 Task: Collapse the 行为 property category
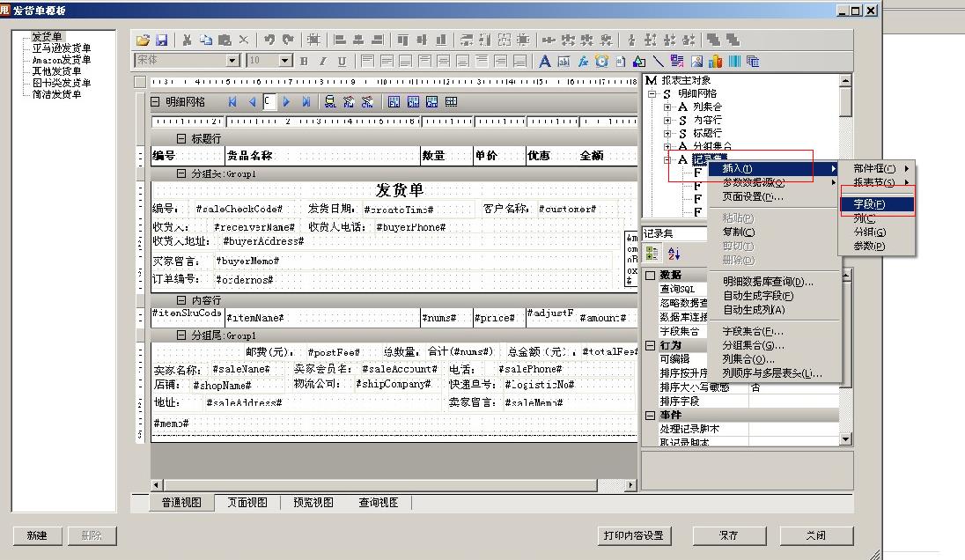coord(650,346)
